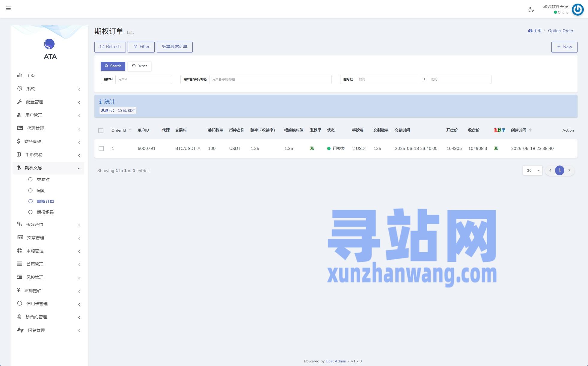Image resolution: width=588 pixels, height=366 pixels.
Task: Expand the 闪兑管理 menu chevron
Action: [x=79, y=331]
